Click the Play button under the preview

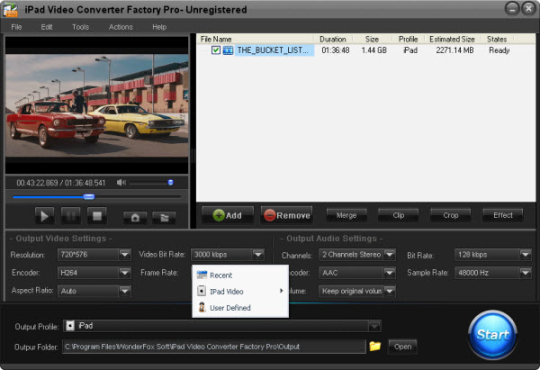pyautogui.click(x=44, y=216)
